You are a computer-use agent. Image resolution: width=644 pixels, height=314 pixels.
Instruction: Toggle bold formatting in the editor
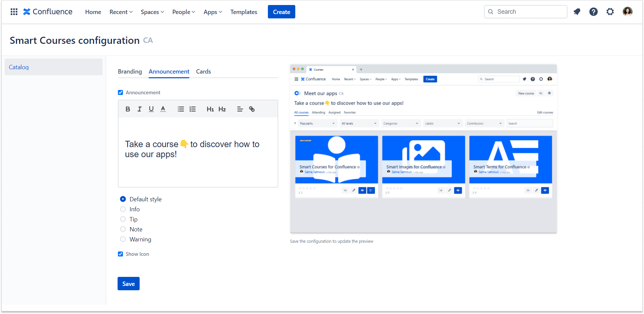[128, 109]
